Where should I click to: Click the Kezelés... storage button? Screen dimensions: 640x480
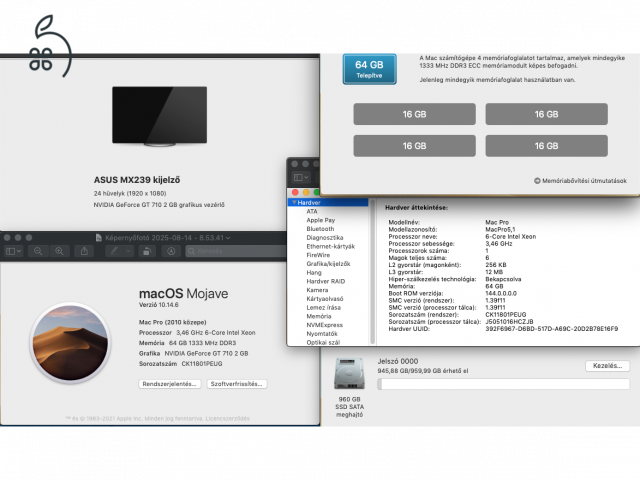point(607,366)
